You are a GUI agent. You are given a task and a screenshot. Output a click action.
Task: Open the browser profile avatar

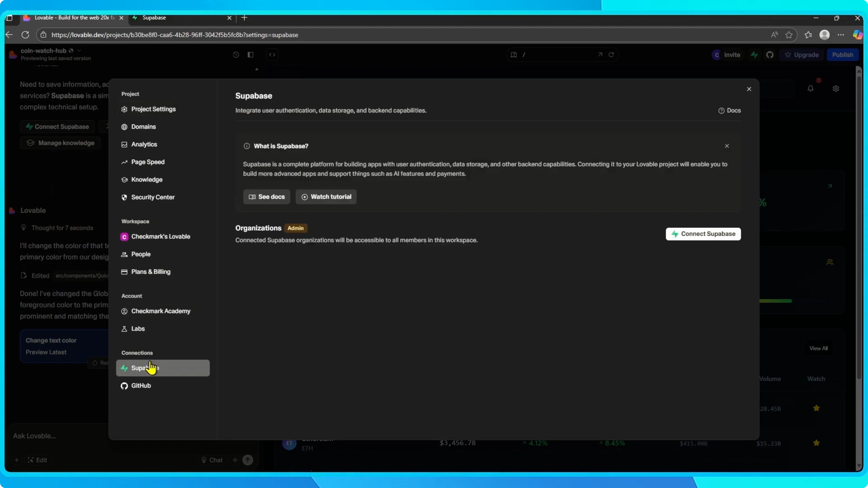coord(825,35)
